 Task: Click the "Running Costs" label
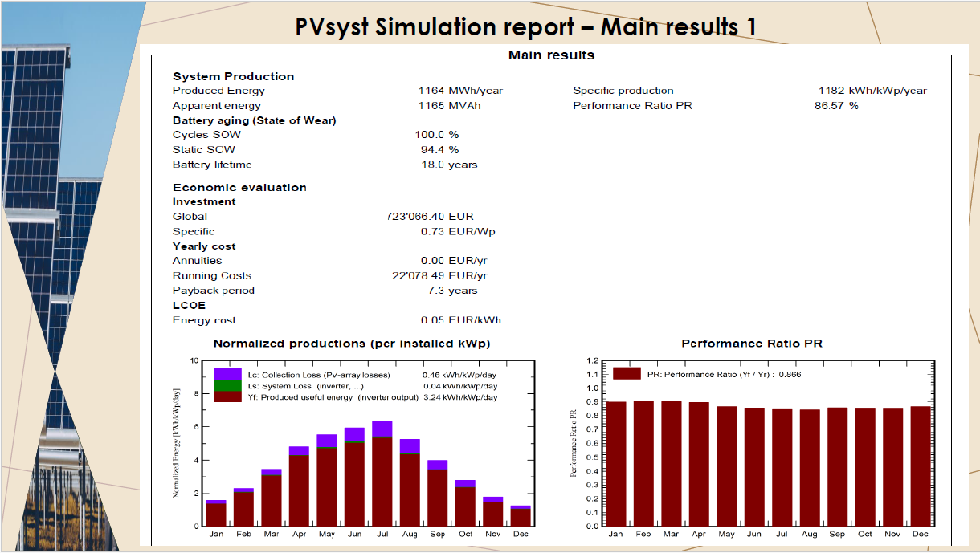[211, 275]
